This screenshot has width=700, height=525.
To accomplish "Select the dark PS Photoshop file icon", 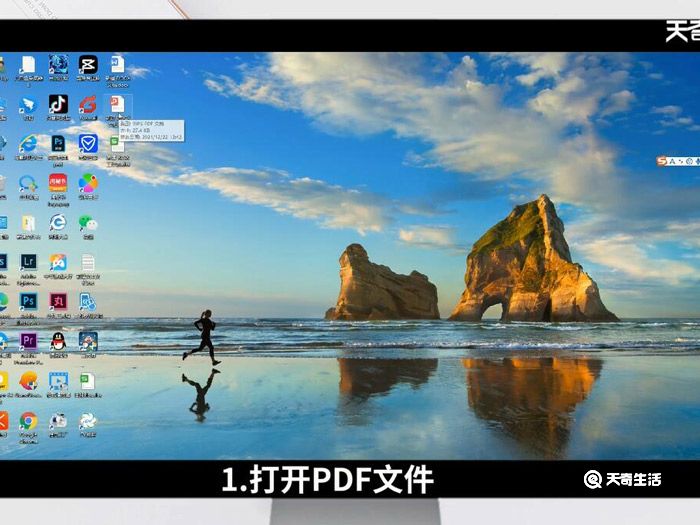I will pyautogui.click(x=58, y=144).
